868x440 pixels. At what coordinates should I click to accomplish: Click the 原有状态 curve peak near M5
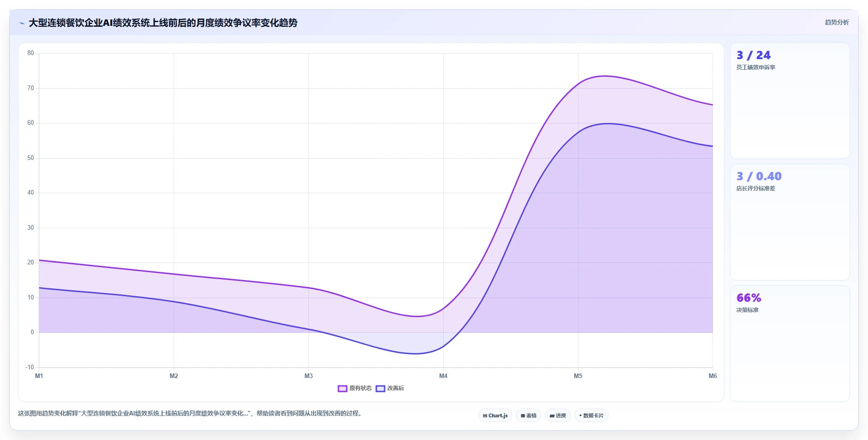[604, 76]
